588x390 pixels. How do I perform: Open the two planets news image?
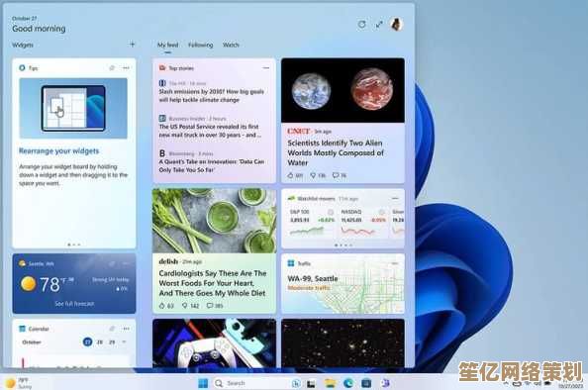coord(343,90)
